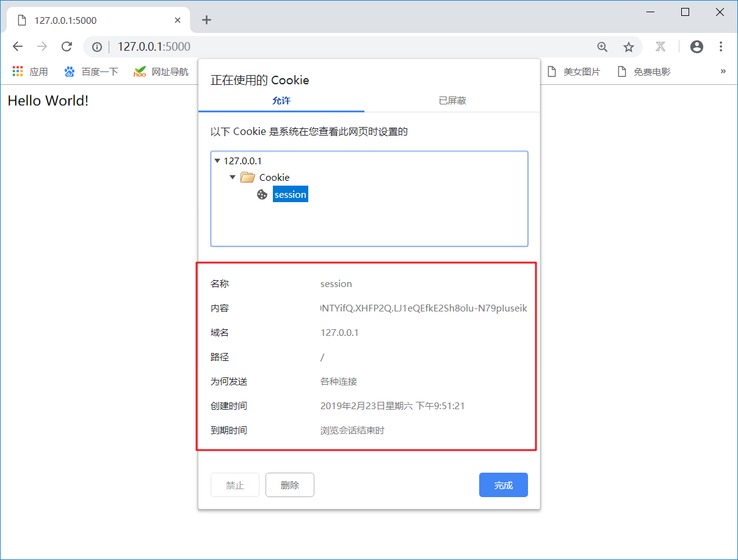Open the three-dot Chrome menu
The width and height of the screenshot is (738, 560).
722,46
